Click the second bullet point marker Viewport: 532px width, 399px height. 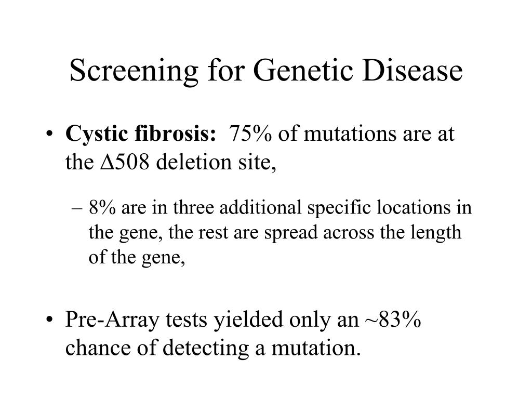(x=49, y=320)
